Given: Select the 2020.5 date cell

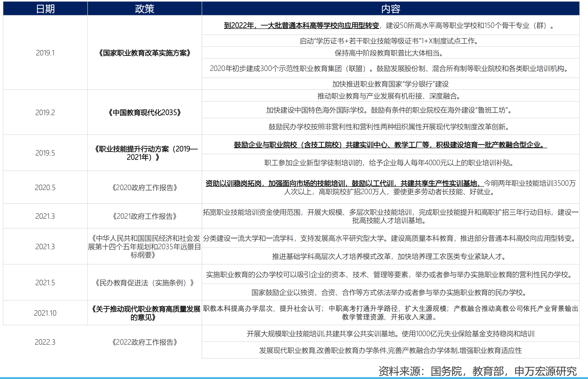Looking at the screenshot, I should tap(45, 188).
